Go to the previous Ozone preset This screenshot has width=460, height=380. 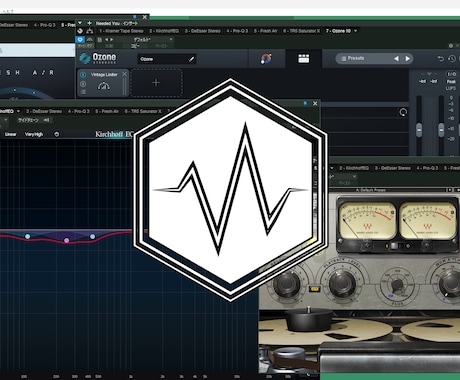click(x=396, y=58)
